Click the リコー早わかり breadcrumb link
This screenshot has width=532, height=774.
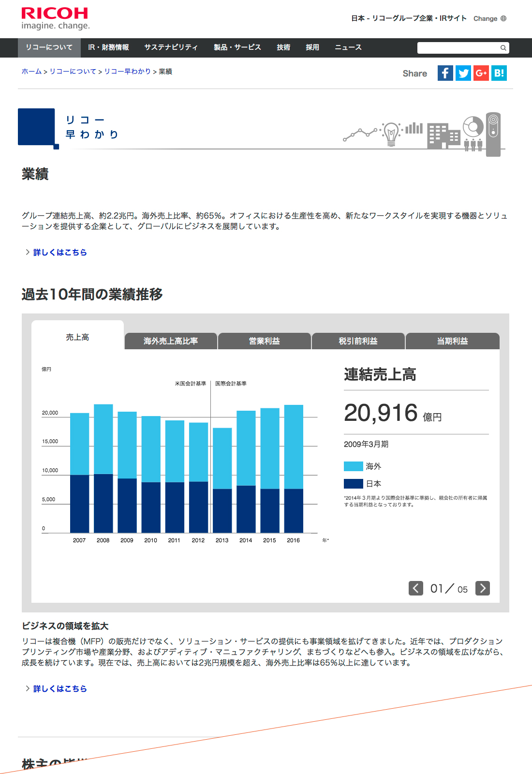coord(127,72)
